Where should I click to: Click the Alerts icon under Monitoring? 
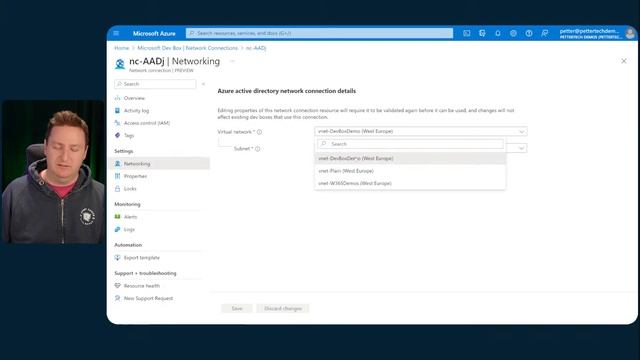pos(118,217)
